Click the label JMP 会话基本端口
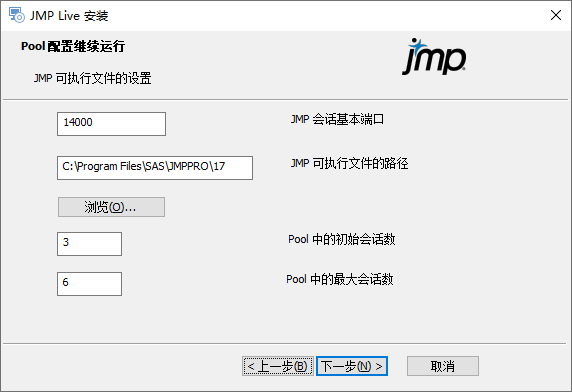Image resolution: width=572 pixels, height=392 pixels. 337,119
